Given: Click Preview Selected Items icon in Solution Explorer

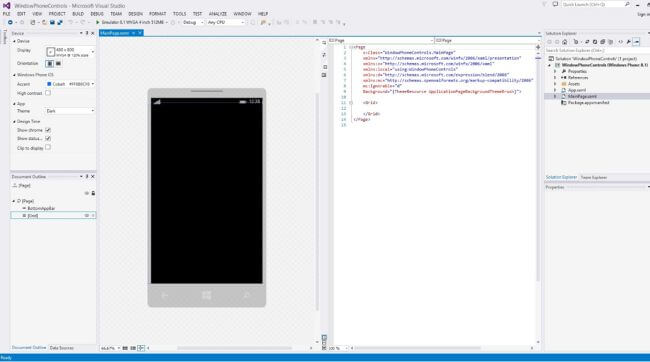Looking at the screenshot, I should click(637, 42).
